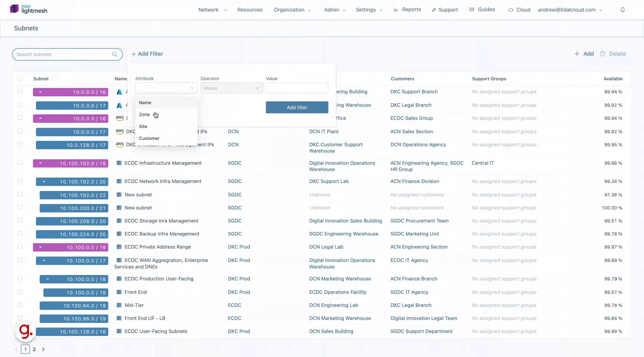
Task: Click the 10.100.96.0 / 19 subnet bar
Action: tap(74, 319)
